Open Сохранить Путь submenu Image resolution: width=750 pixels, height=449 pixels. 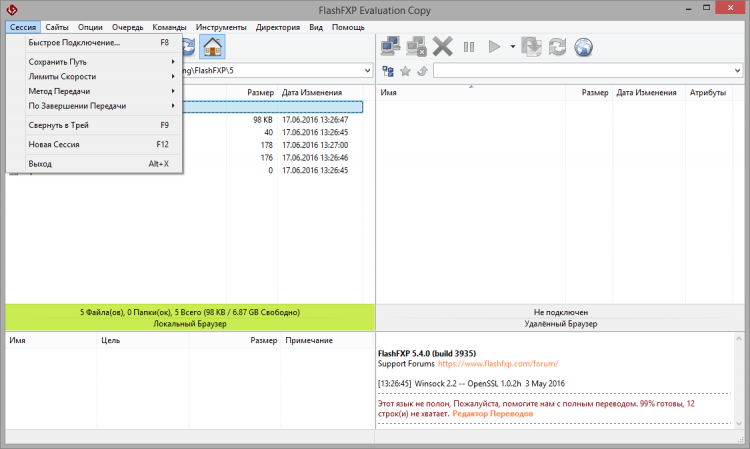pyautogui.click(x=101, y=62)
